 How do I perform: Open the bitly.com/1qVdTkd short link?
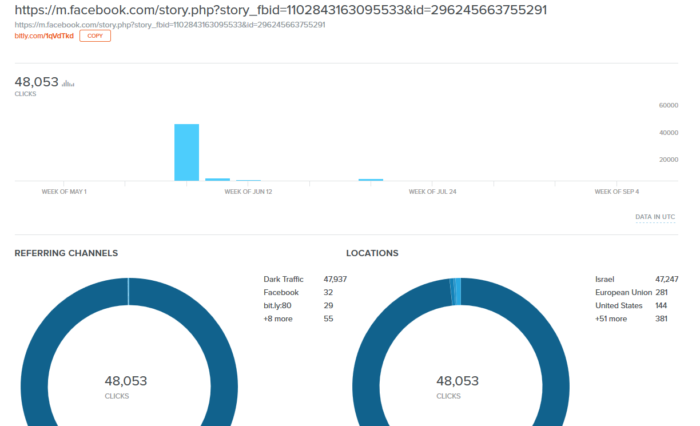click(44, 36)
